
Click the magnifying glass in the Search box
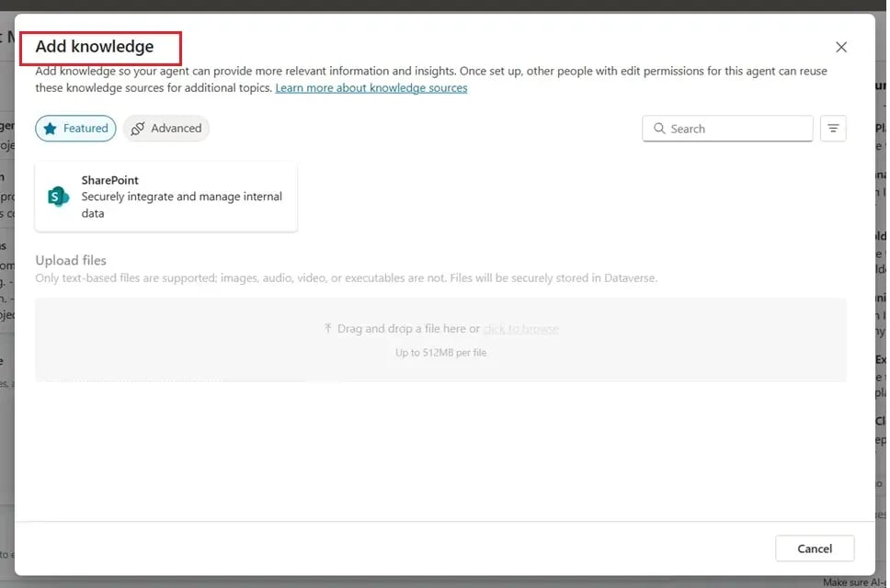click(x=659, y=129)
